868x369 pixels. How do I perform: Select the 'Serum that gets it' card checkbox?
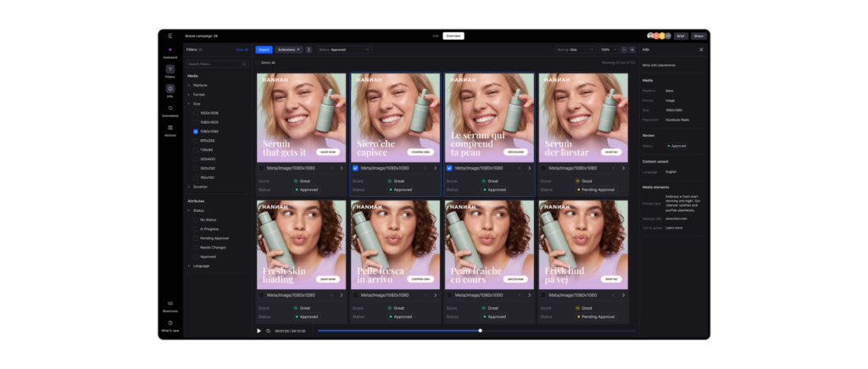pos(261,168)
